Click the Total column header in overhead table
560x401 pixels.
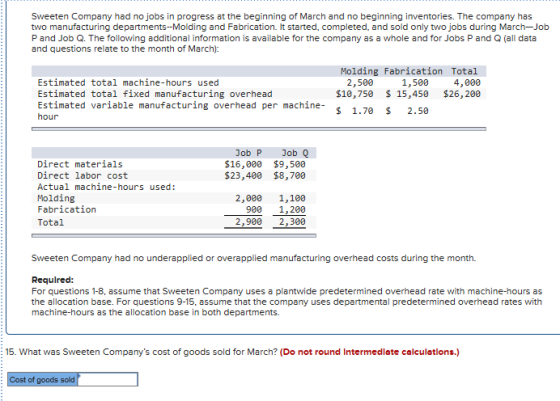[x=464, y=71]
